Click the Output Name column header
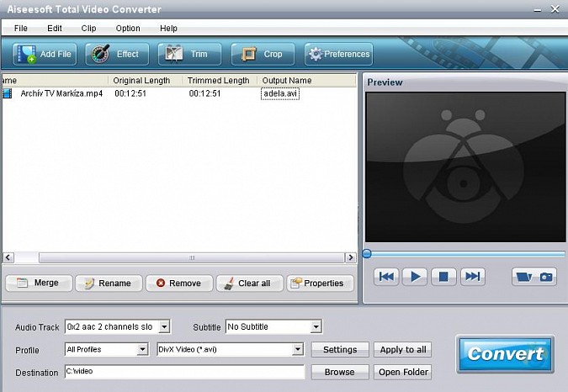 pyautogui.click(x=307, y=81)
